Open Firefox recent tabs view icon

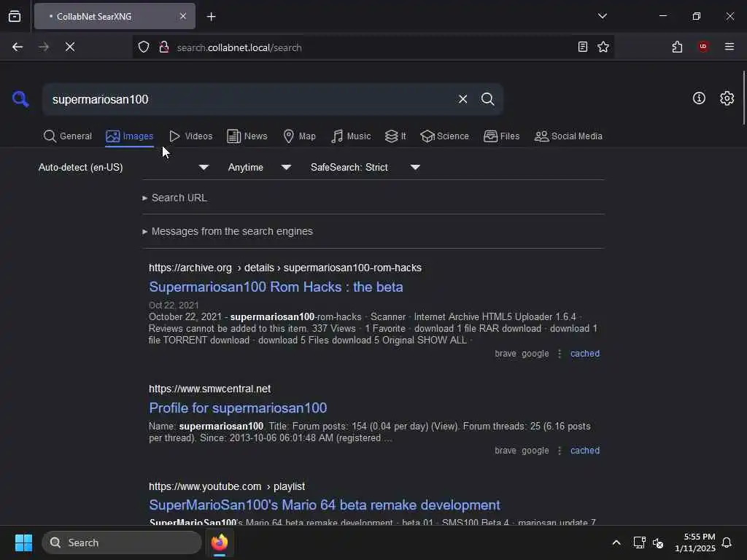pos(15,16)
